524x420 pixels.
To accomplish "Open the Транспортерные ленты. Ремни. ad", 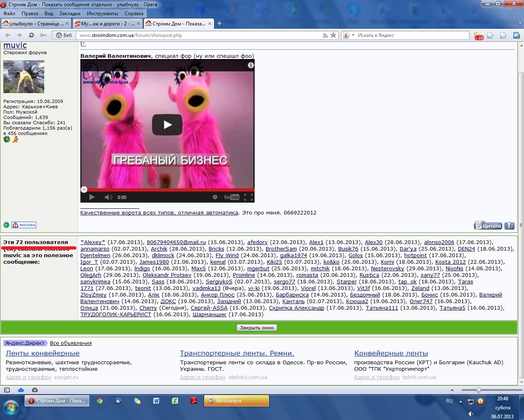I will [x=237, y=354].
